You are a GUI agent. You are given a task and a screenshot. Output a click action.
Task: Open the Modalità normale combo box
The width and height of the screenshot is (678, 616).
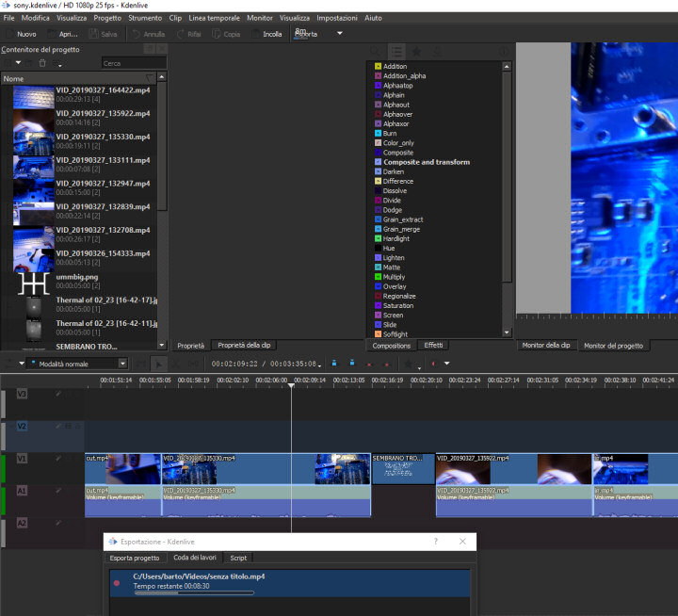[77, 364]
